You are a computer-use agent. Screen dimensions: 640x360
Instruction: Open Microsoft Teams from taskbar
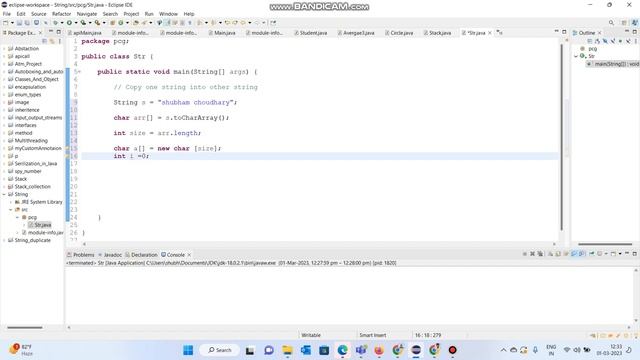coord(361,350)
